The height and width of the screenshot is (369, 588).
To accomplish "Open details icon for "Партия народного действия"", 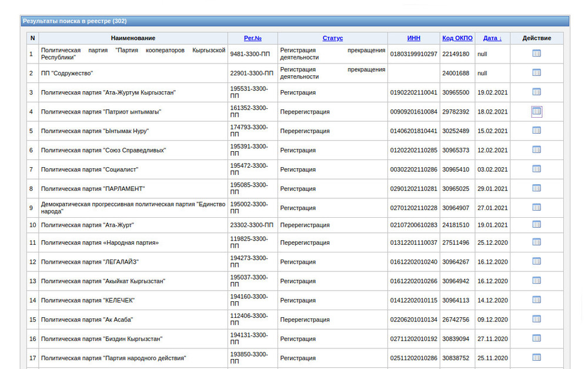I will (537, 357).
